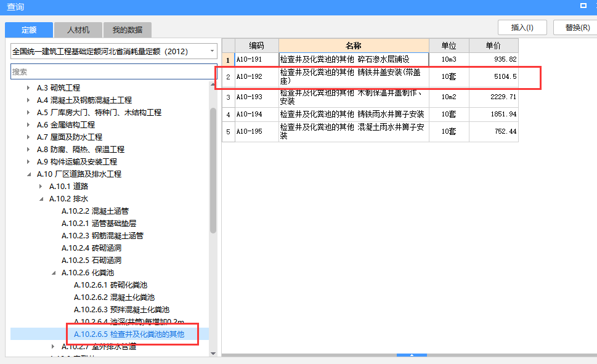Expand the A.10.1 道路 node
Viewport: 597px width, 364px height.
(41, 187)
